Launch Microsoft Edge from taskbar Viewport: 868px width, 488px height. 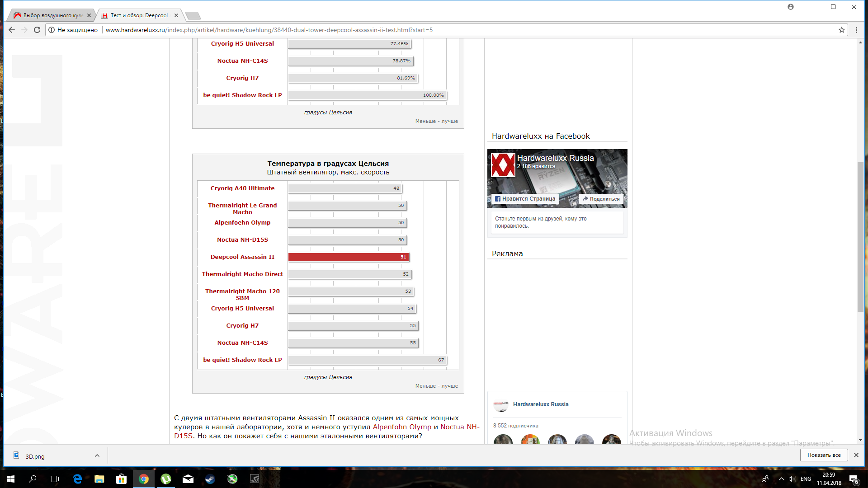[77, 479]
